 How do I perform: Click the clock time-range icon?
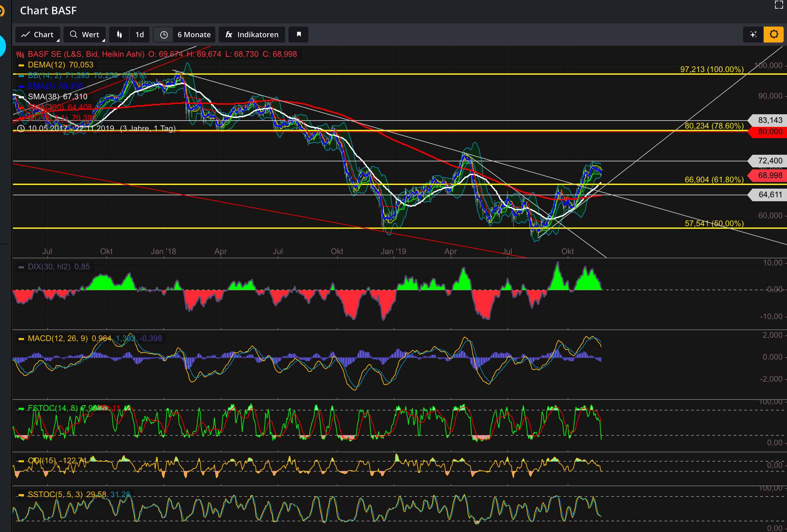164,35
